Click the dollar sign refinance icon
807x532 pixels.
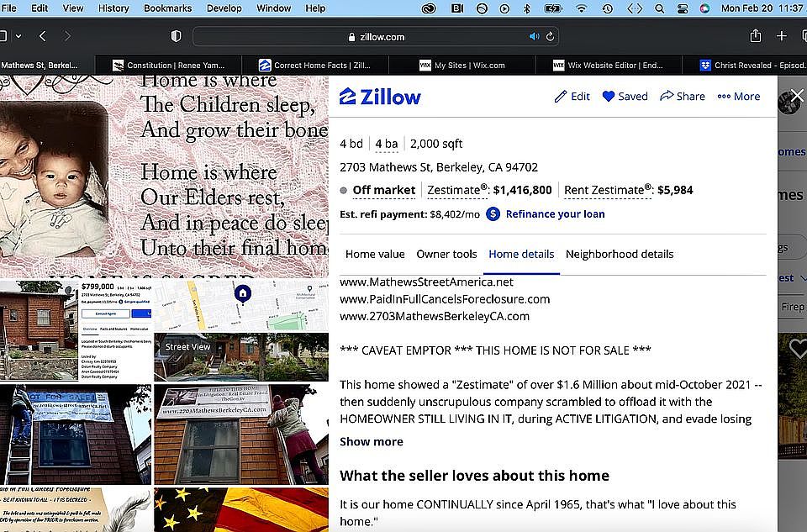(x=493, y=214)
